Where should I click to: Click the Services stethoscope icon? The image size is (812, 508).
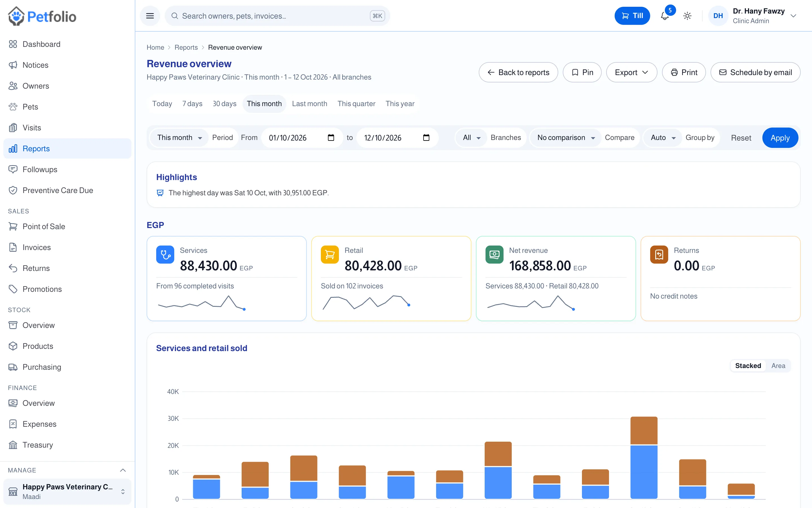[x=165, y=255]
